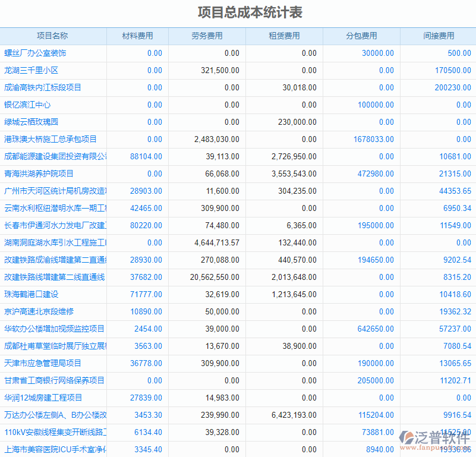Click the 项目名称 header cell
This screenshot has width=476, height=457.
(53, 36)
